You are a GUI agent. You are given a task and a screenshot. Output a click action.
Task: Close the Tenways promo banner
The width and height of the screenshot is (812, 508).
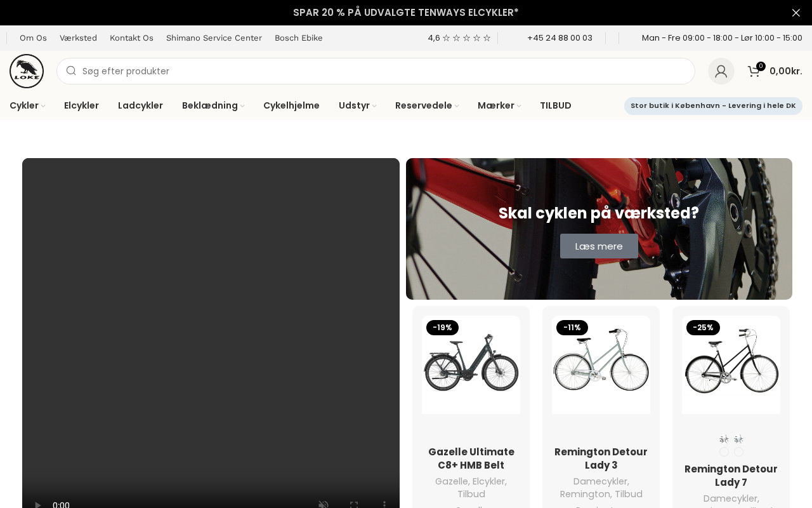tap(796, 13)
